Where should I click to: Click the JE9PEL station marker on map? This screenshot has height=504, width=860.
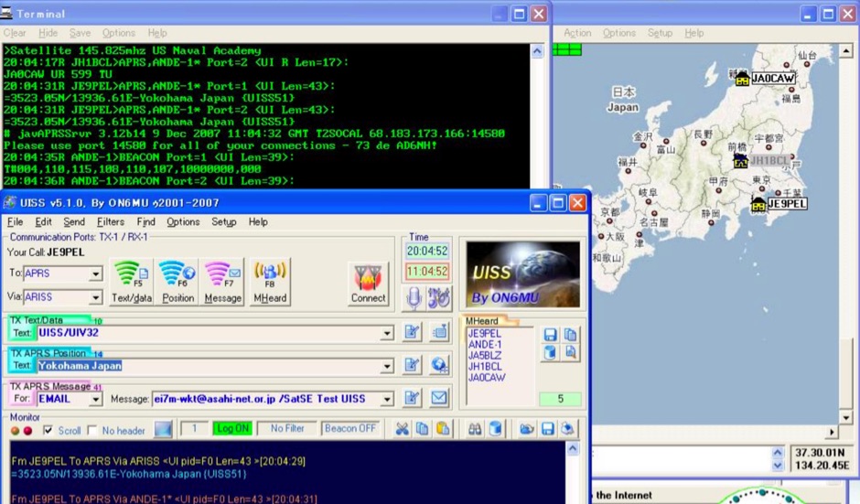758,205
